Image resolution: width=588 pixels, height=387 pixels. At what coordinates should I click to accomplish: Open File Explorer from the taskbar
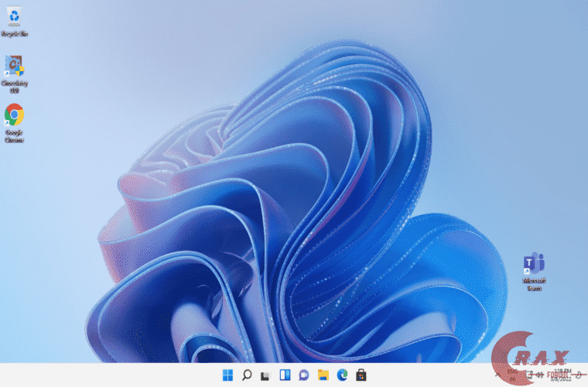(x=323, y=375)
